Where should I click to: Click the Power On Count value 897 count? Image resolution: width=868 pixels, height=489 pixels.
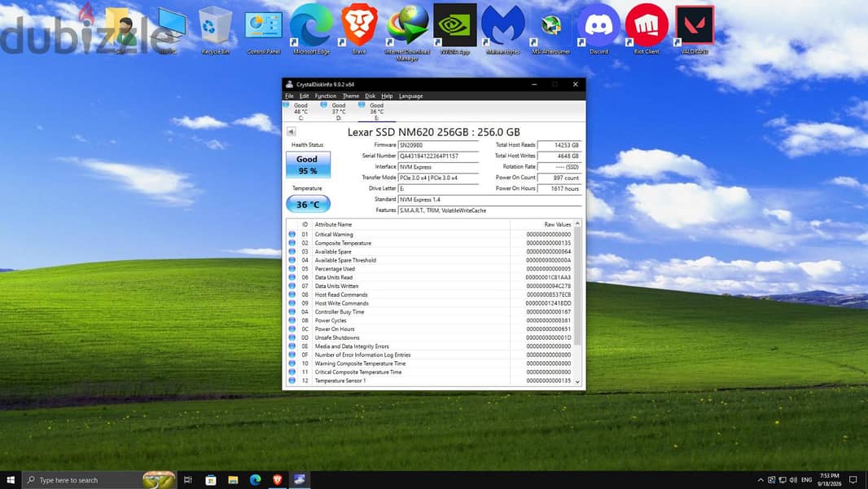pyautogui.click(x=559, y=178)
